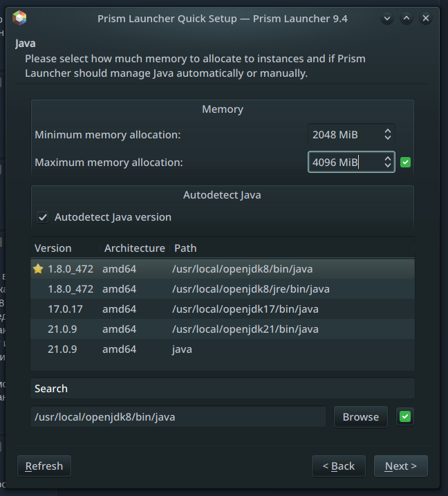Go to the next setup page
Screen dimensions: 448x496
[x=400, y=466]
